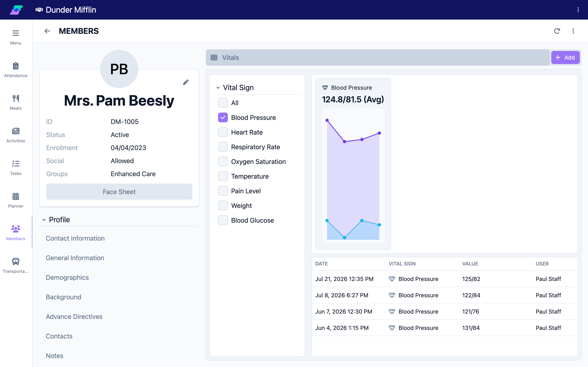Open the Meals utensils icon
This screenshot has height=367, width=588.
tap(16, 98)
